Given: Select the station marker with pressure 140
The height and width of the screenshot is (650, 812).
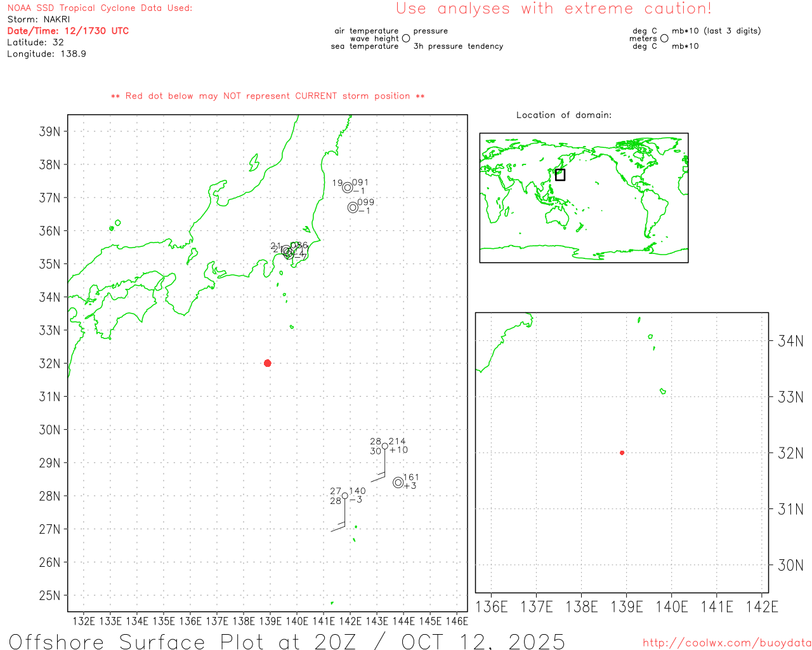Looking at the screenshot, I should [x=344, y=496].
